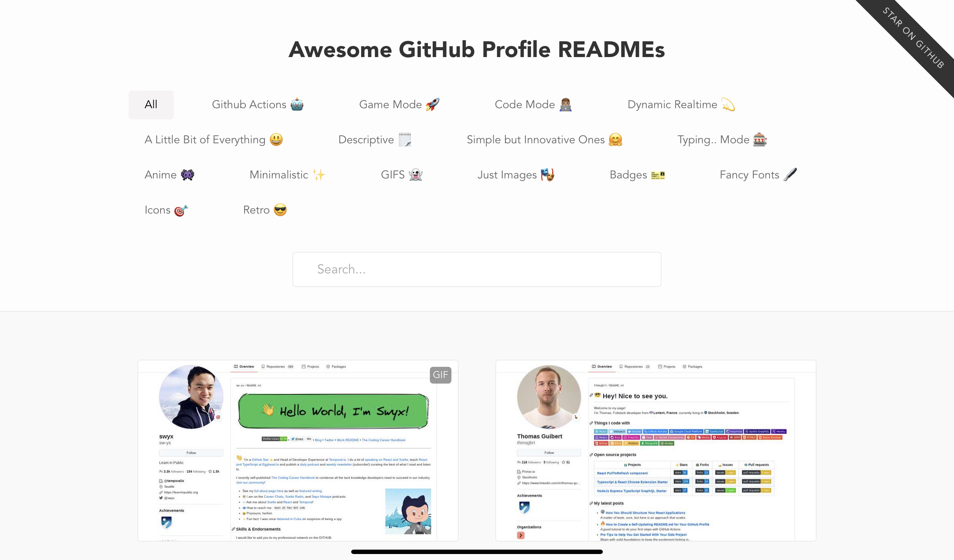Open the Descriptive category
Viewport: 954px width, 560px height.
pyautogui.click(x=374, y=140)
